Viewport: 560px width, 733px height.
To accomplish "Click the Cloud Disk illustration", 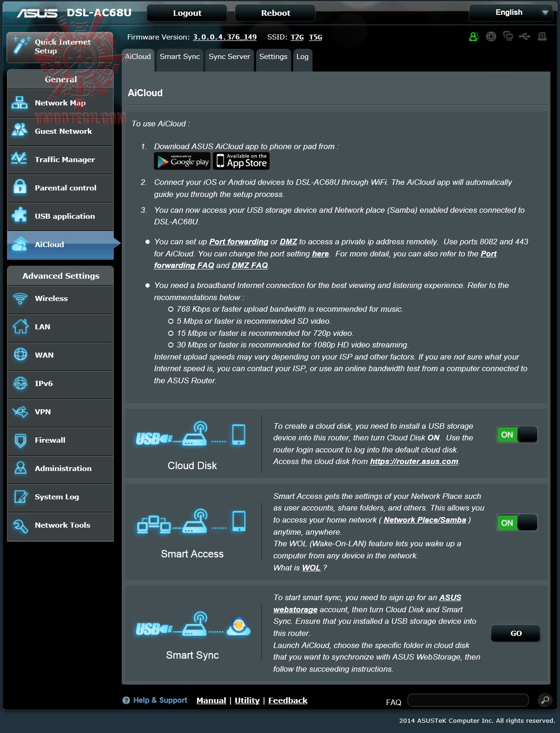I will pyautogui.click(x=191, y=435).
